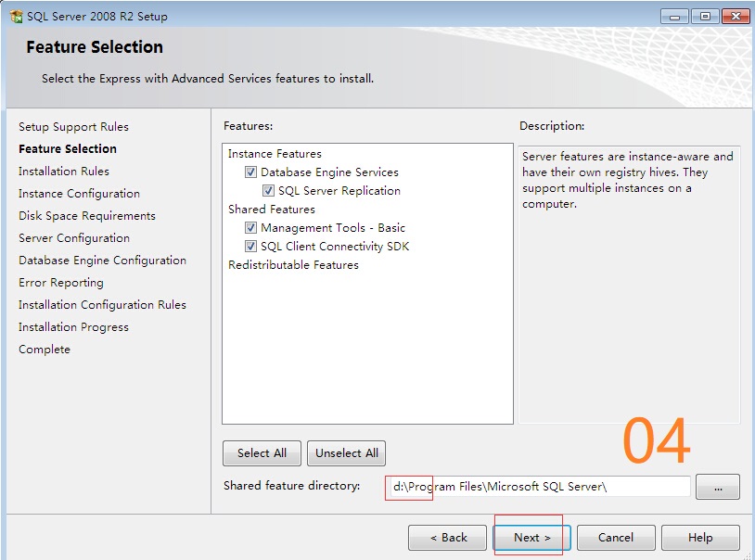This screenshot has width=755, height=560.
Task: Uncheck SQL Client Connectivity SDK
Action: point(250,247)
